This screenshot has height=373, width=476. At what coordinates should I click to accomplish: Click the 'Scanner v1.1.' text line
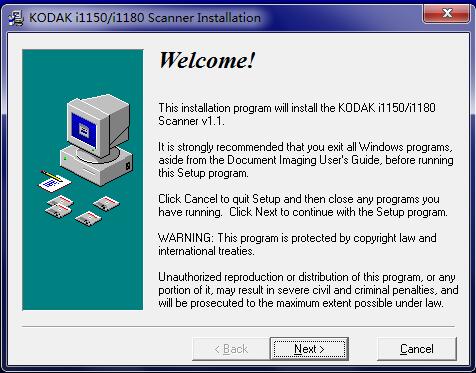[191, 121]
